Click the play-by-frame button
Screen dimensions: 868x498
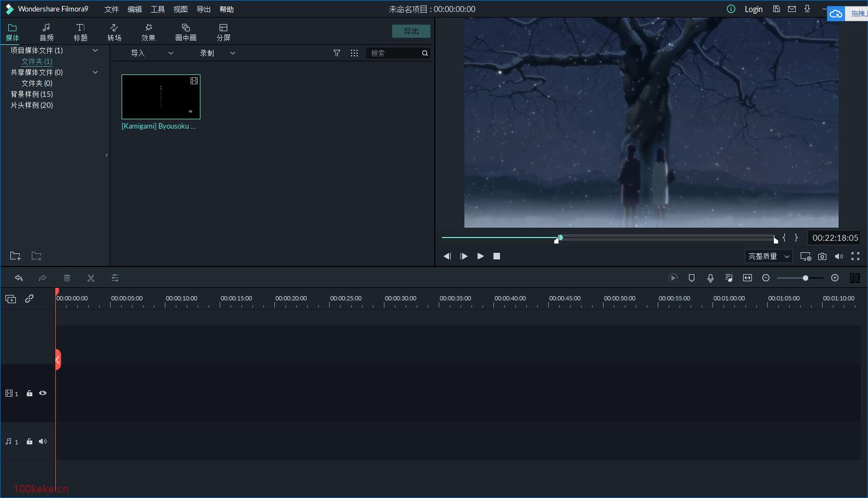pos(464,256)
